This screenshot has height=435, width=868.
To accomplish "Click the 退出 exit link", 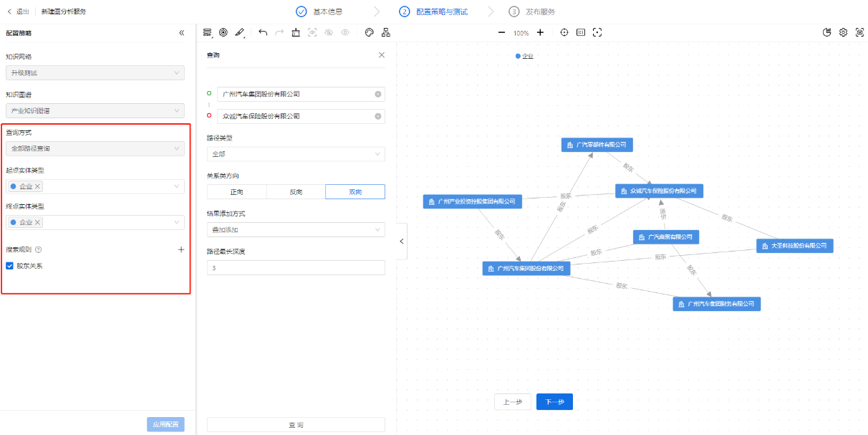I will [19, 11].
